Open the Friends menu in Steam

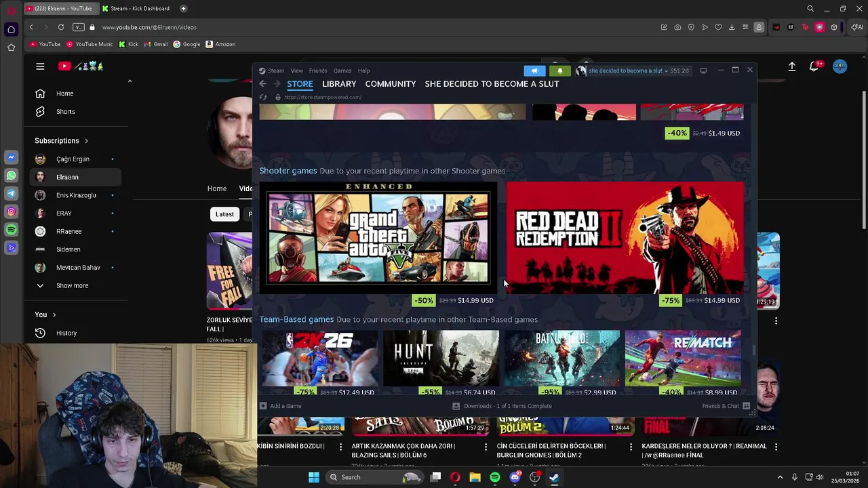point(318,70)
